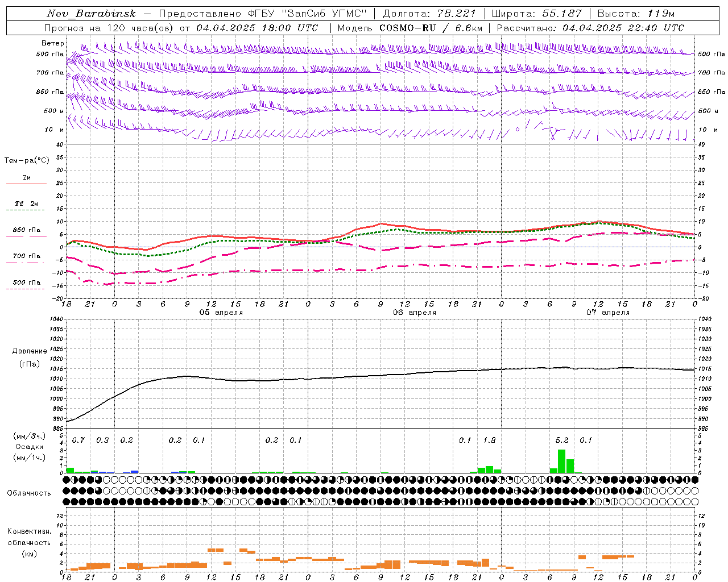Screen dimensions: 728x582
Task: Click the tallest green precipitation bar
Action: click(561, 461)
